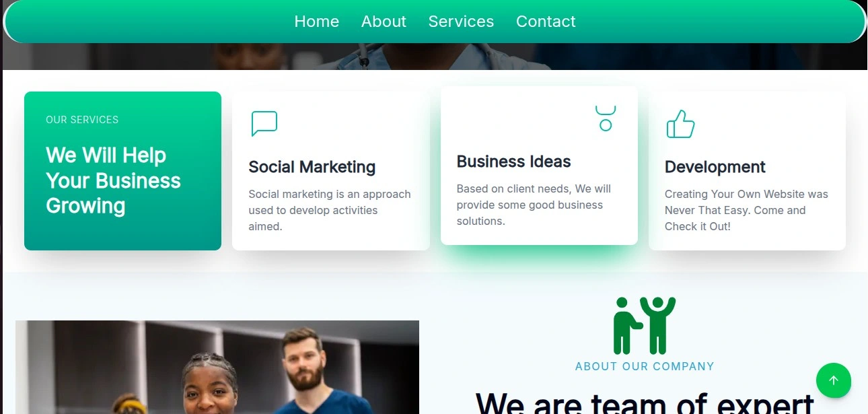This screenshot has height=414, width=868.
Task: Open the Contact navigation link
Action: (x=546, y=22)
